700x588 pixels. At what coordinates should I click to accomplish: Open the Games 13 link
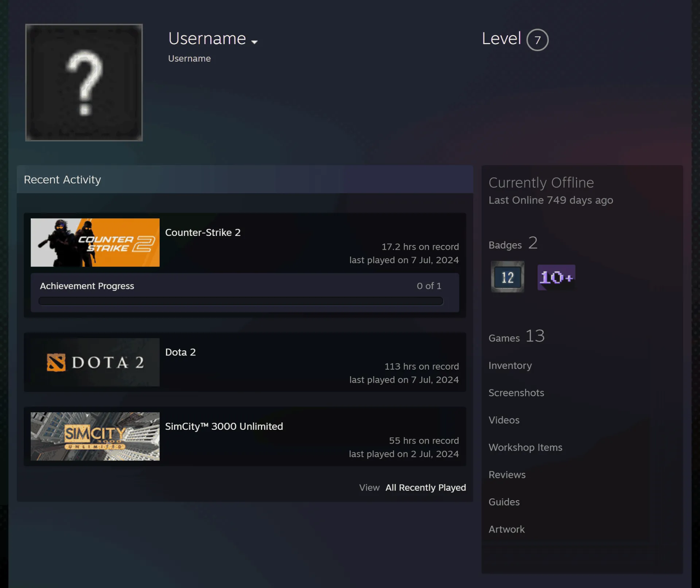click(x=517, y=336)
